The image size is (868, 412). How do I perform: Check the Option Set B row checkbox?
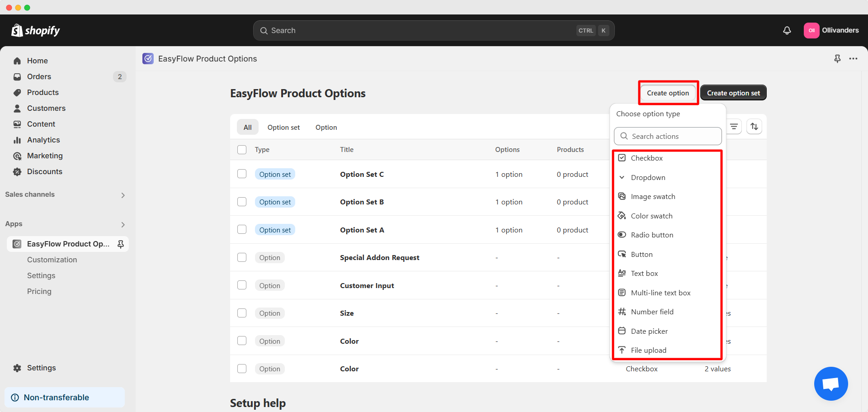(242, 202)
